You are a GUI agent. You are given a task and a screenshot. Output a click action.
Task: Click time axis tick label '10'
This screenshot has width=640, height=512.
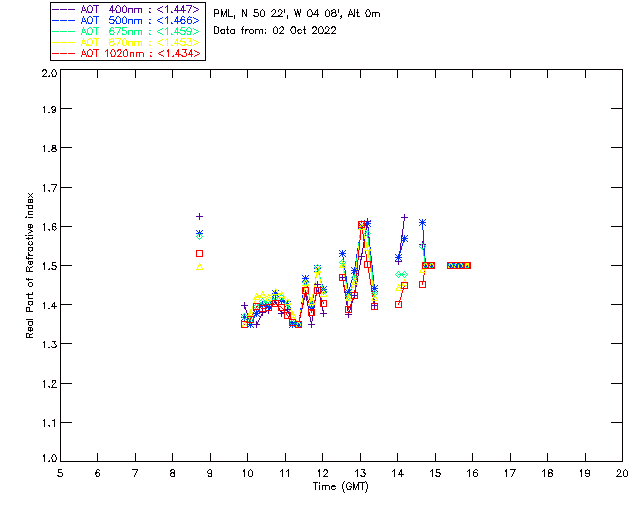pos(247,473)
